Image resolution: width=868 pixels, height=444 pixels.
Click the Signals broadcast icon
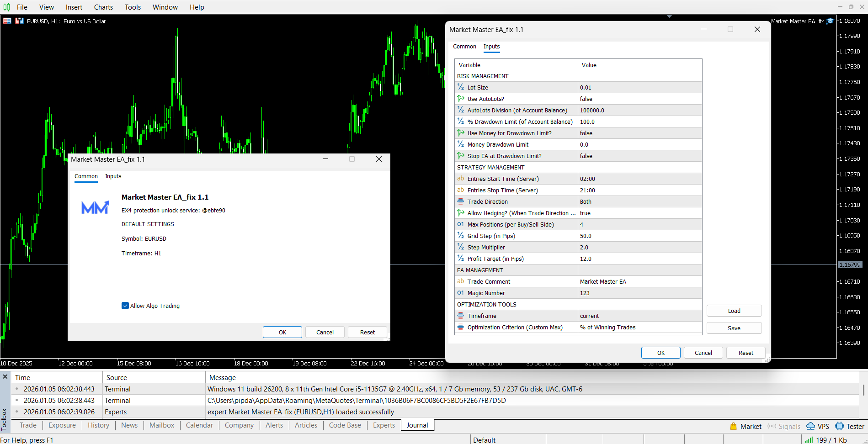pos(772,426)
